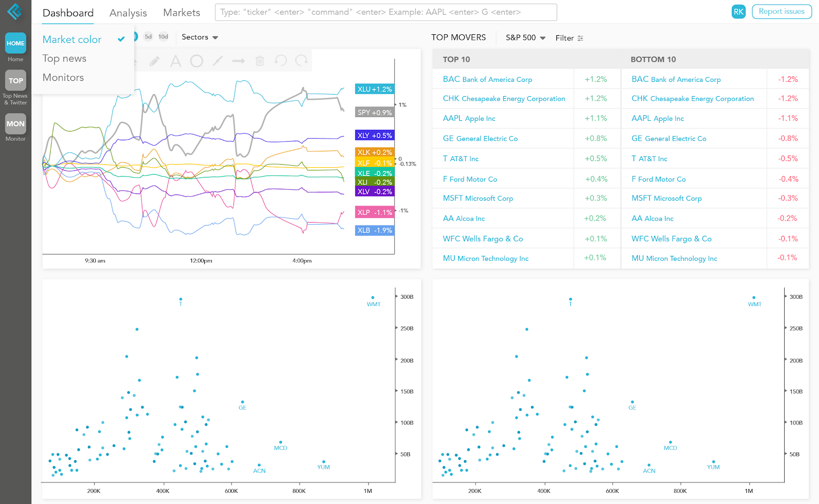The width and height of the screenshot is (819, 504).
Task: Toggle the 10d time range
Action: (163, 37)
